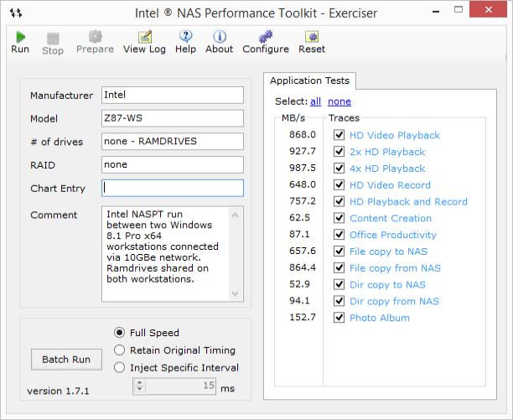
Task: Click the Comment scrollbar up arrow
Action: pos(236,215)
